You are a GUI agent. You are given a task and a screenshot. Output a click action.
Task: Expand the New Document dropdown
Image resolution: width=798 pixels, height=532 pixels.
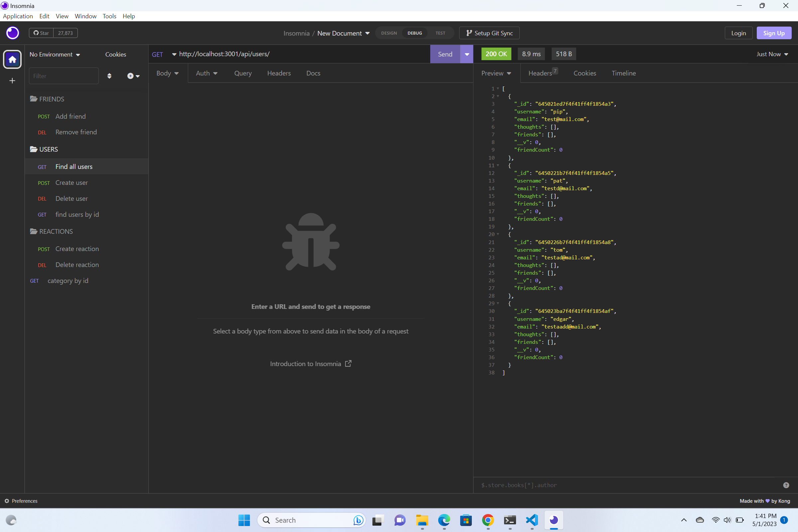point(368,33)
